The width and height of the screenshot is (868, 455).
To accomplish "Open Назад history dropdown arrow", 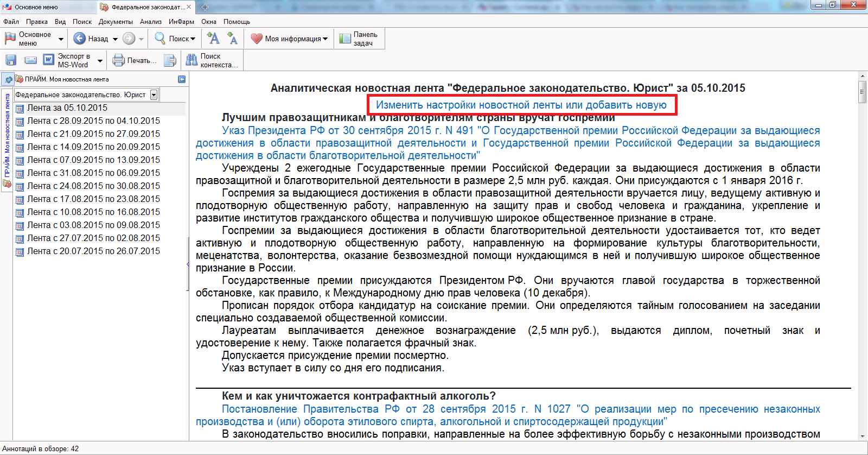I will click(x=115, y=39).
